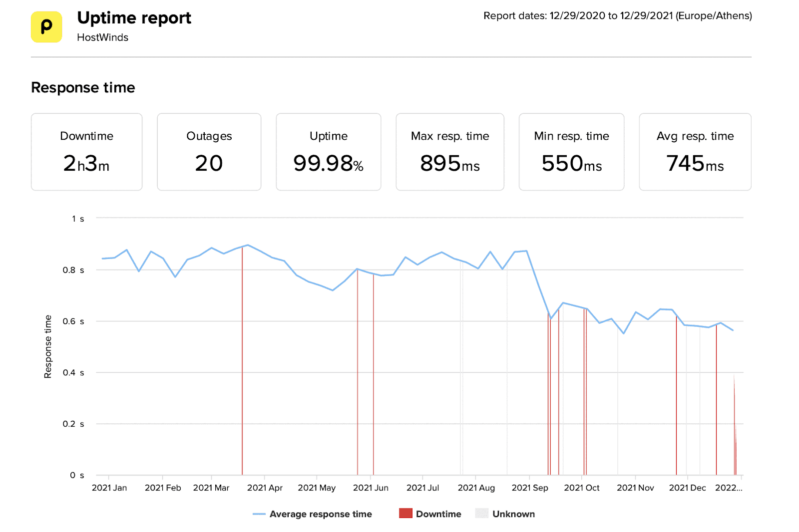Screen dimensions: 799x532
Task: Select the Max resp. time 895ms card
Action: [x=449, y=152]
